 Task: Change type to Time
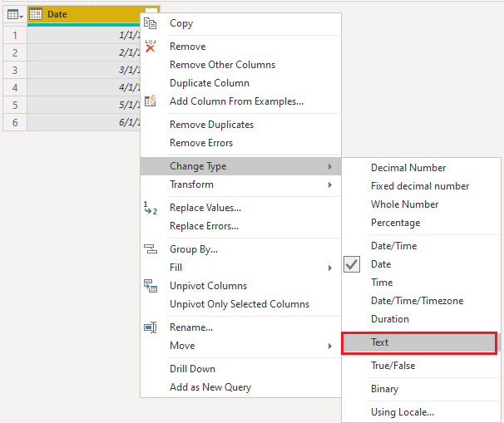[x=421, y=283]
